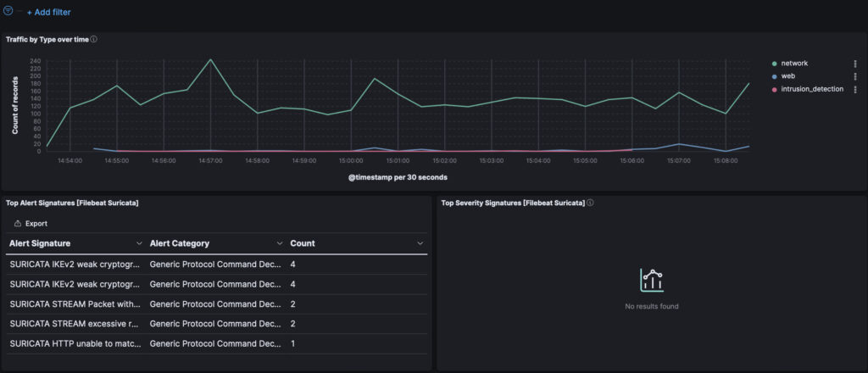This screenshot has height=373, width=868.
Task: Click the Top Alert Signatures panel title
Action: [x=72, y=203]
